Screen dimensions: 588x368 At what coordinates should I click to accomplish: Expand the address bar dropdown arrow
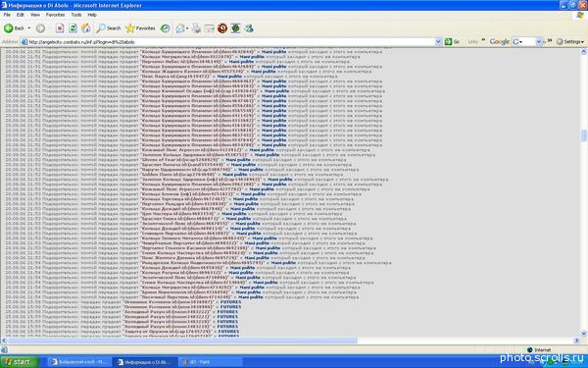[438, 41]
